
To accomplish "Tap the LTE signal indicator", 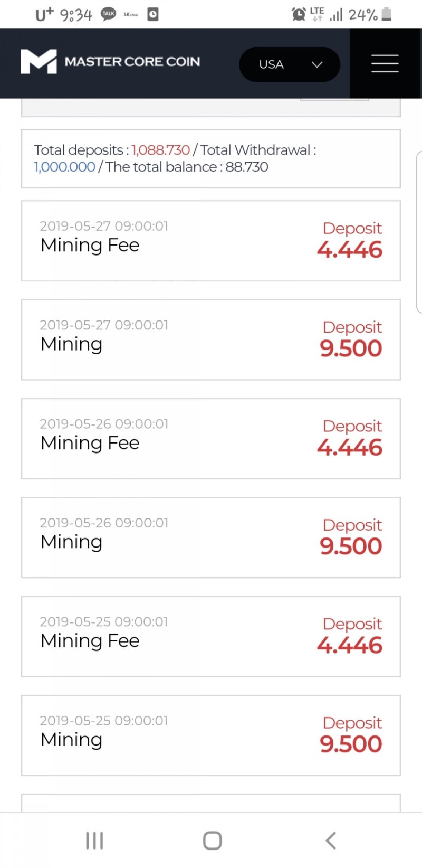I will pyautogui.click(x=317, y=14).
